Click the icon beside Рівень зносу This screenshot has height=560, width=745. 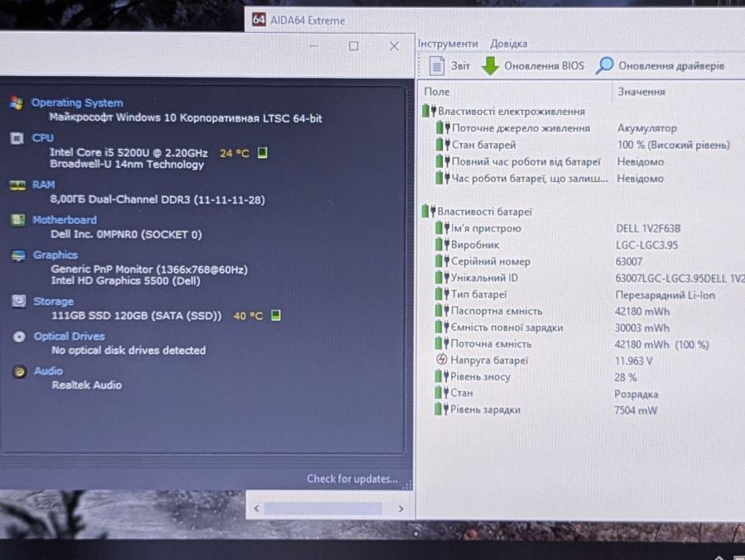(x=442, y=376)
